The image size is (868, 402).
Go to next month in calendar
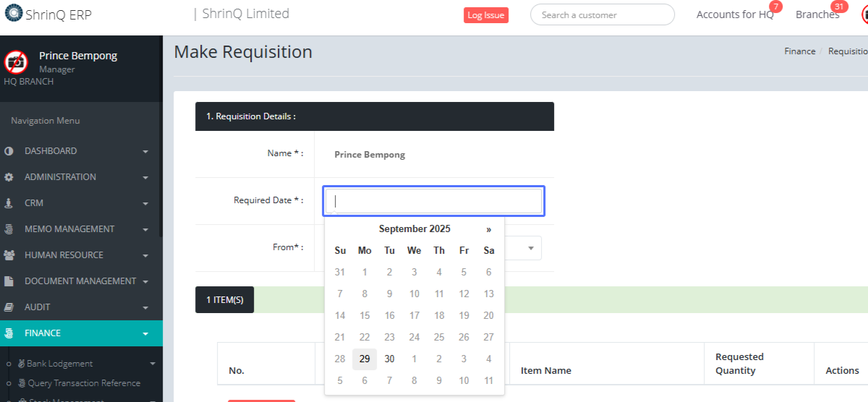click(x=489, y=229)
